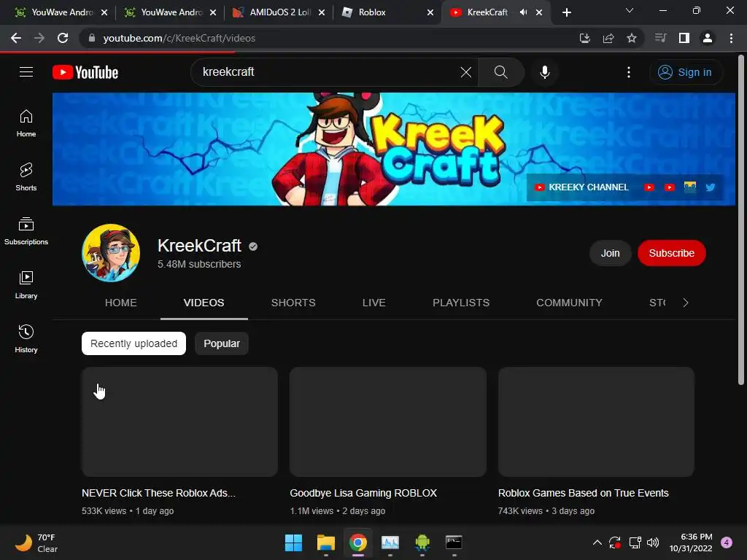
Task: Show more channel tabs with right chevron
Action: [x=686, y=303]
